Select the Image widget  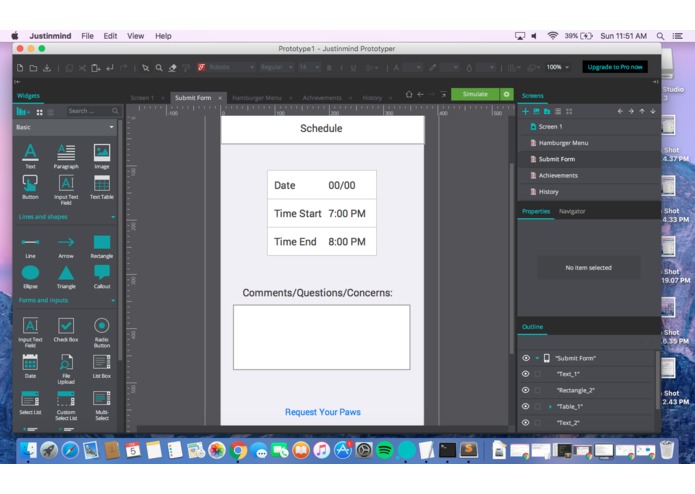[102, 156]
